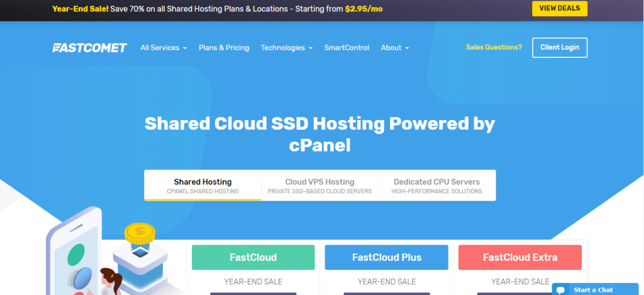Choose the green FastCloud plan header
The height and width of the screenshot is (295, 644).
coord(253,257)
